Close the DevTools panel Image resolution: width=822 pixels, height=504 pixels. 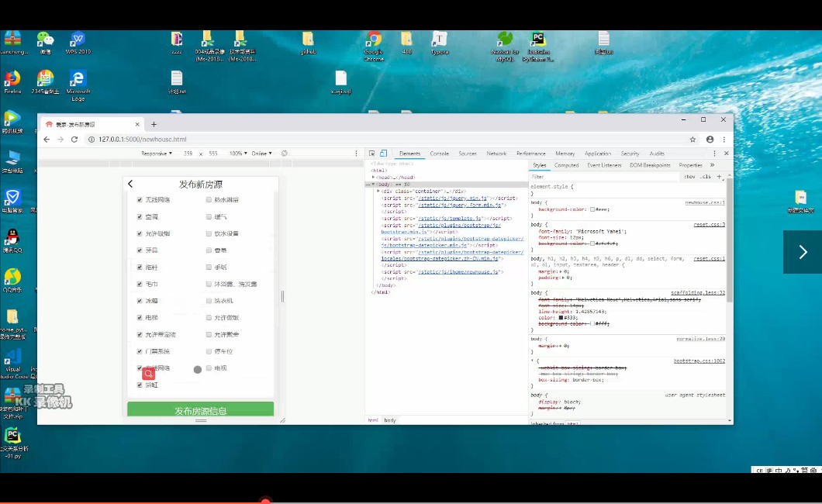[726, 154]
